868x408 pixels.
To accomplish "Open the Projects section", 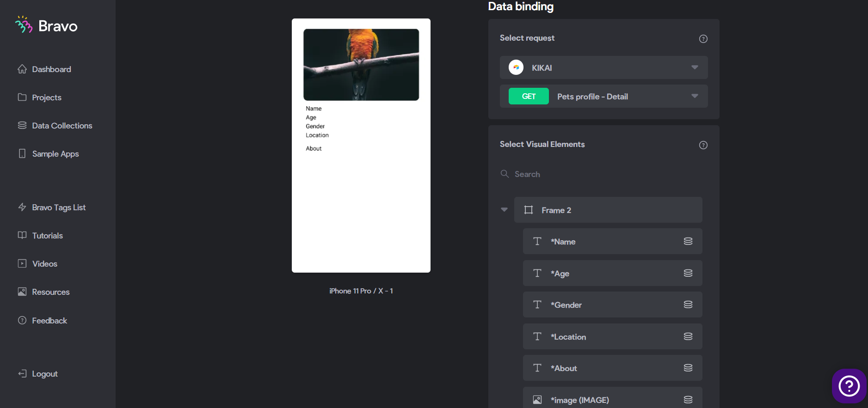I will pyautogui.click(x=40, y=97).
